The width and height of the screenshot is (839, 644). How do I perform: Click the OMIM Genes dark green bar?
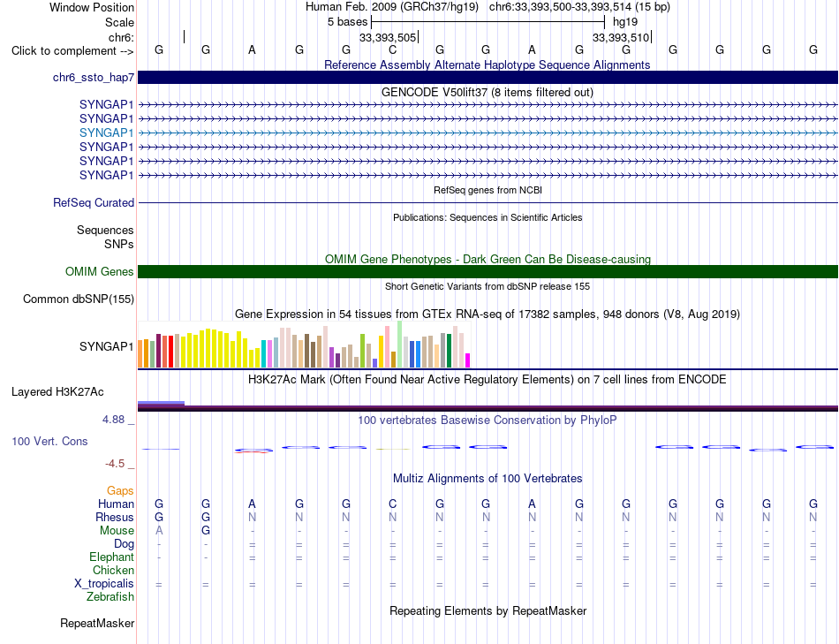[488, 271]
